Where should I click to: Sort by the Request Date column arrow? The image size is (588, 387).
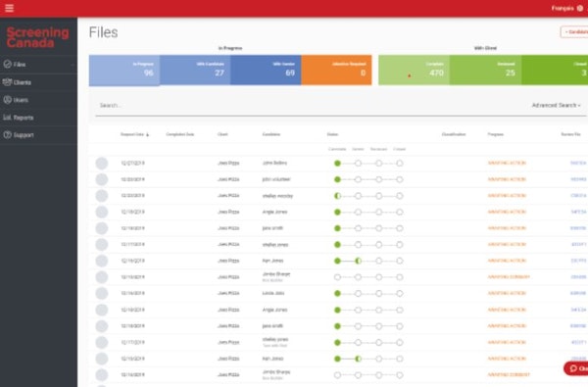147,134
